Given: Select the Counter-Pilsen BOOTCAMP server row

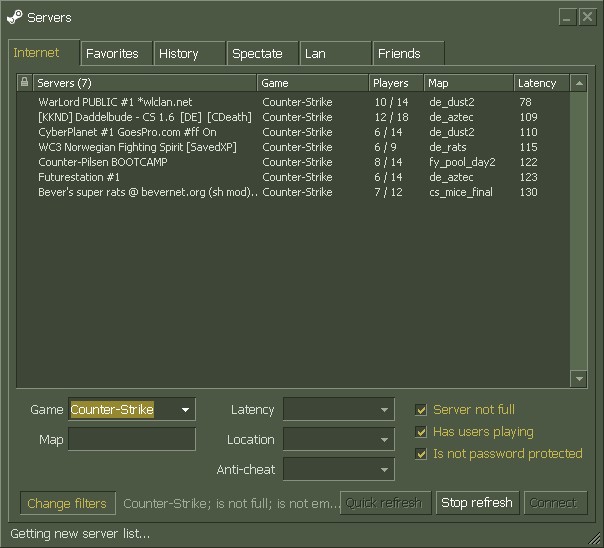Looking at the screenshot, I should coord(293,162).
